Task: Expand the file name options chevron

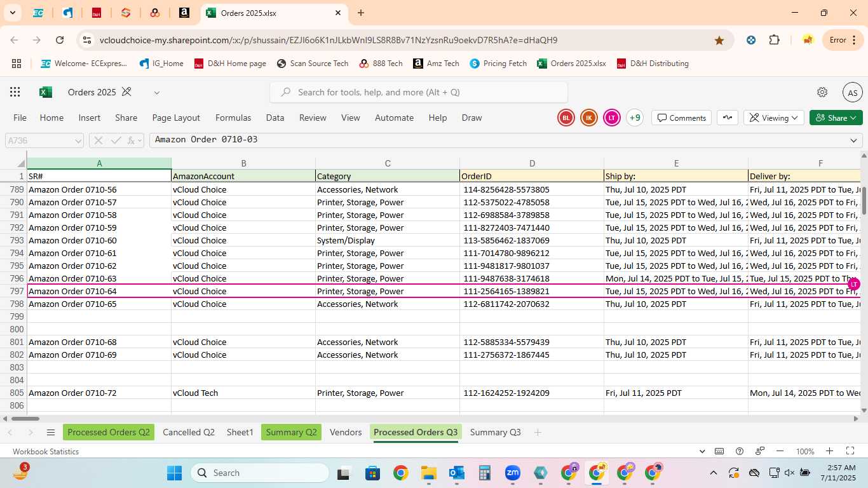Action: pos(156,93)
